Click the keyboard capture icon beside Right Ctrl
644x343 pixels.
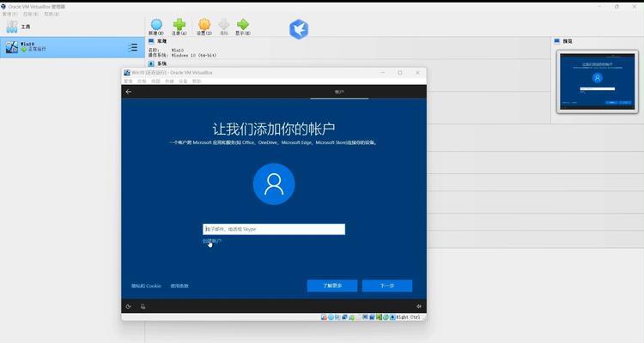click(393, 317)
